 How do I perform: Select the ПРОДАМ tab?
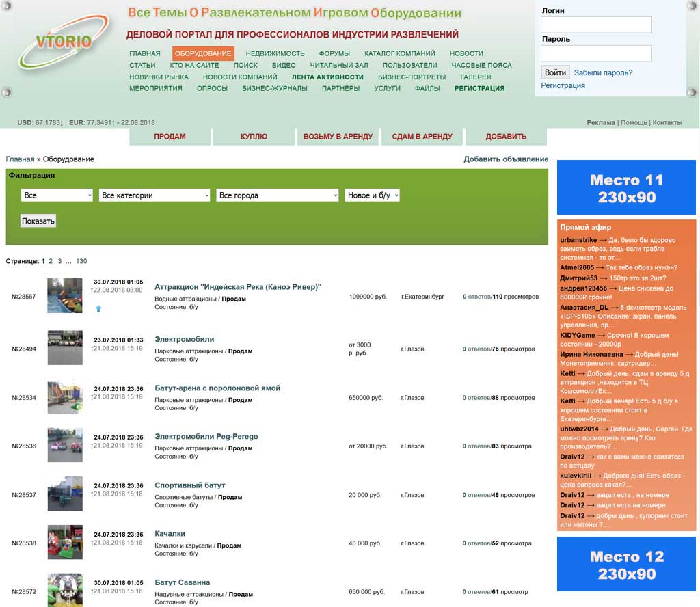coord(170,137)
